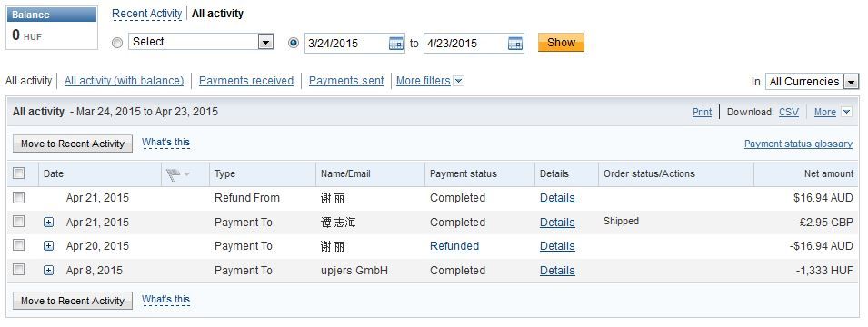868x327 pixels.
Task: Open the Payment status glossary link
Action: 798,144
